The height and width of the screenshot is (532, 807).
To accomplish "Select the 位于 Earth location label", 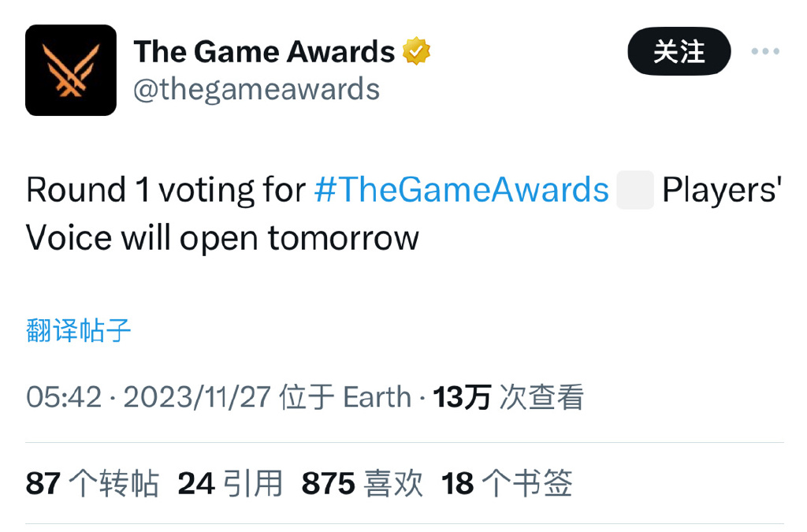I will (x=345, y=397).
